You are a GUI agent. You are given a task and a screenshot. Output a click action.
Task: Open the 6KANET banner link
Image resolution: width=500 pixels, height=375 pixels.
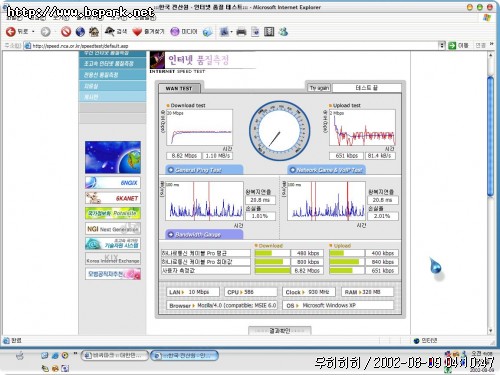coord(113,198)
